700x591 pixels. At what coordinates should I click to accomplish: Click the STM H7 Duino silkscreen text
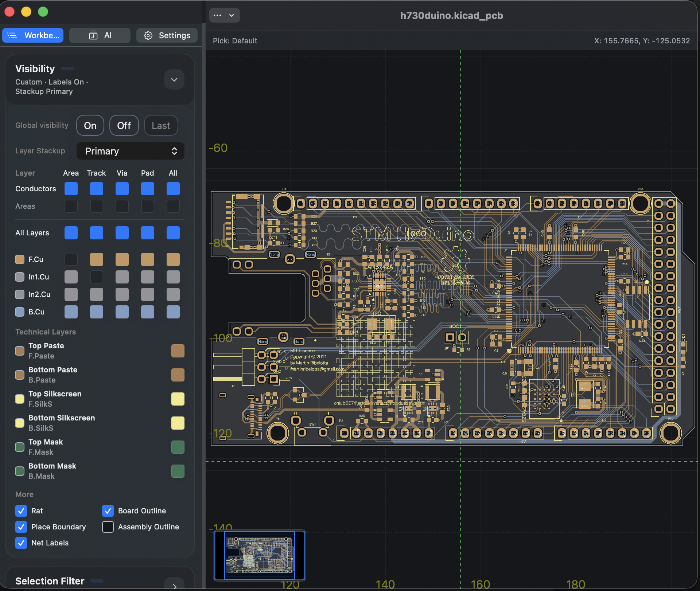(x=413, y=234)
